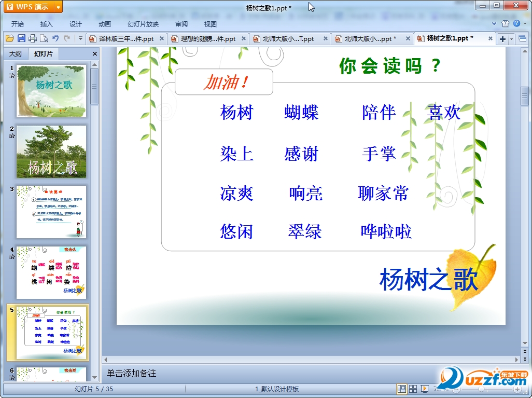This screenshot has height=398, width=532.
Task: Click the 1_默认设计模板 status bar entry
Action: pos(277,389)
